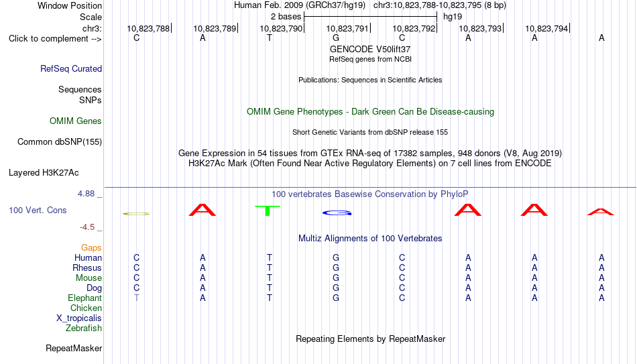The image size is (637, 364).
Task: Click the position label 10,823,794
Action: [x=546, y=28]
